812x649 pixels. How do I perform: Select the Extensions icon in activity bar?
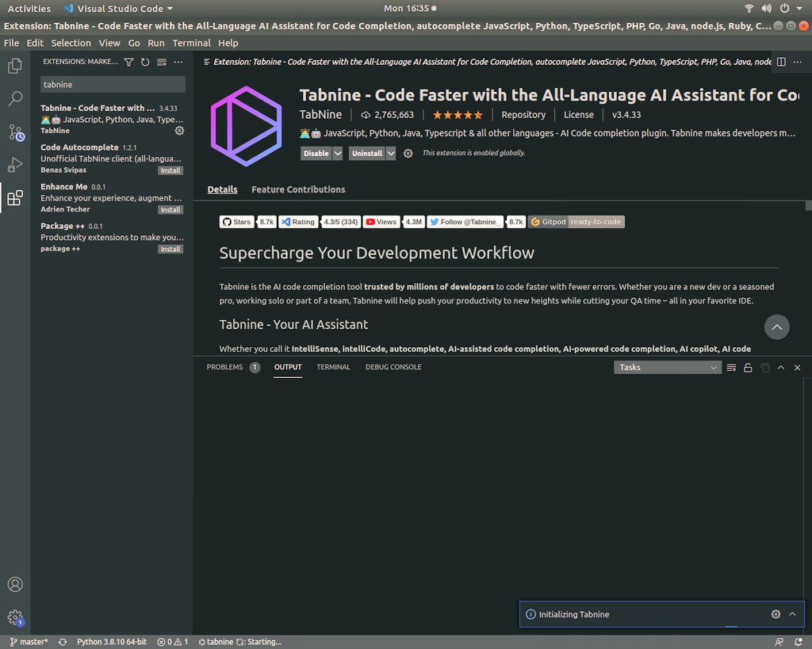14,198
